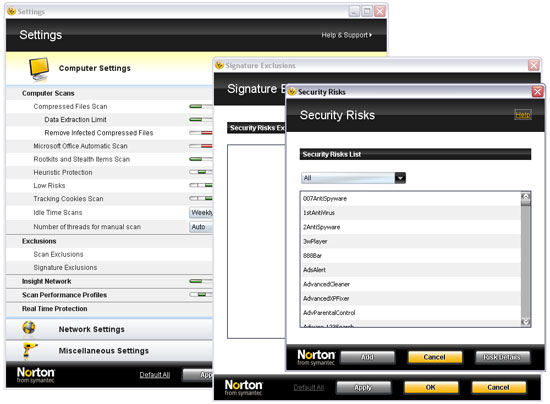This screenshot has height=404, width=550.
Task: Select 888Bar in risks list
Action: click(x=411, y=256)
